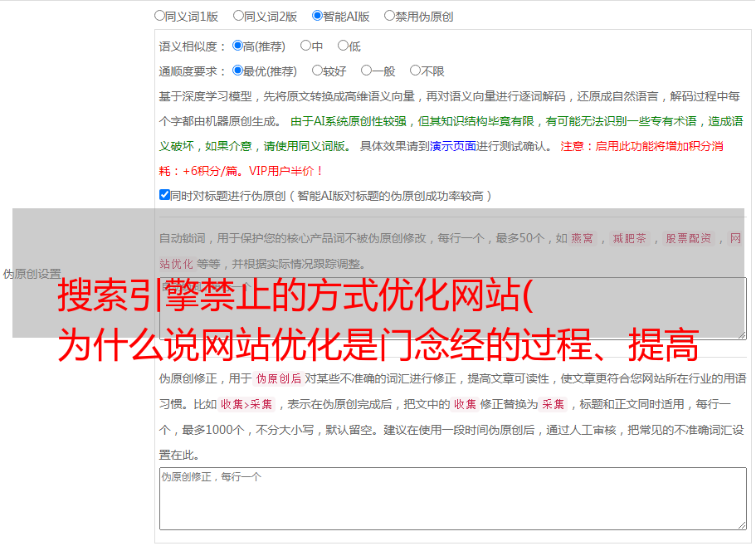Open the 演示页面 link
756x546 pixels.
tap(452, 146)
